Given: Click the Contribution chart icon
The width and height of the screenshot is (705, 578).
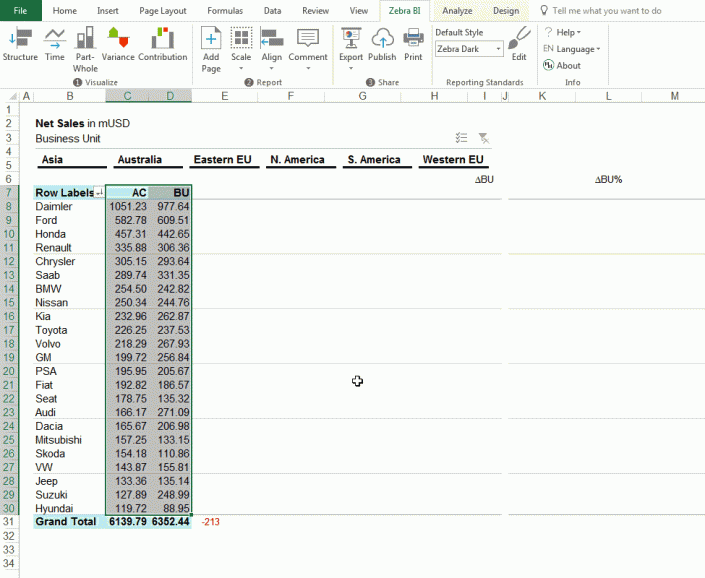Looking at the screenshot, I should [162, 40].
